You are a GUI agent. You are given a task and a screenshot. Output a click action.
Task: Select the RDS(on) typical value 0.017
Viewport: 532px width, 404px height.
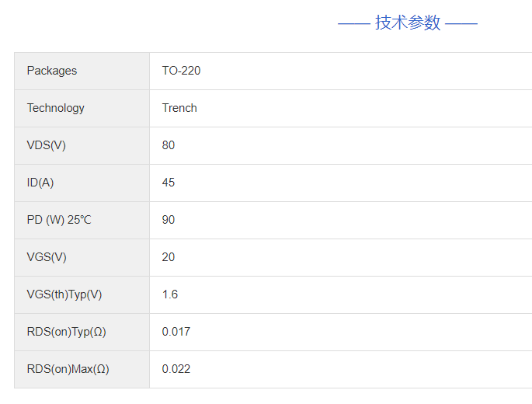176,332
